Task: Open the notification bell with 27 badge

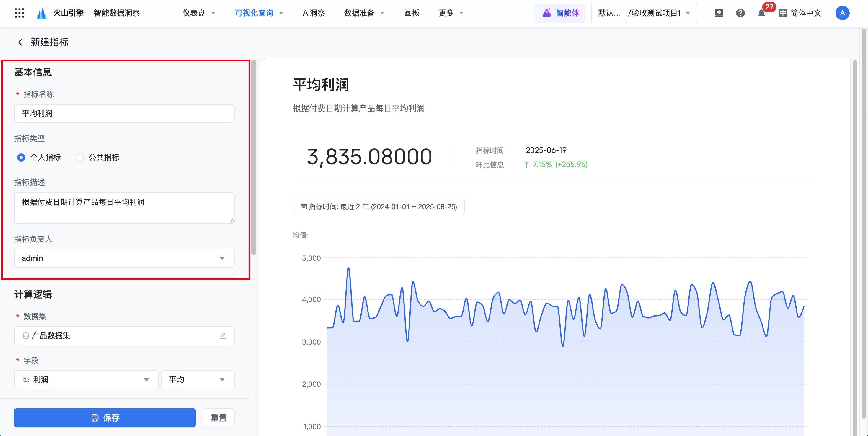Action: 761,13
